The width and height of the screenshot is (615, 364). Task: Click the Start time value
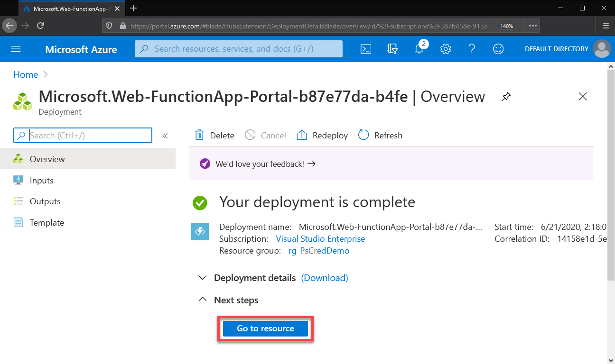tap(573, 227)
